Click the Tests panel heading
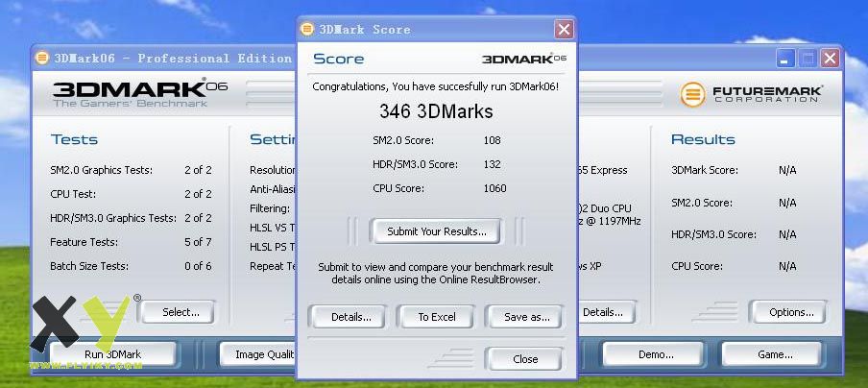This screenshot has height=388, width=868. point(74,139)
